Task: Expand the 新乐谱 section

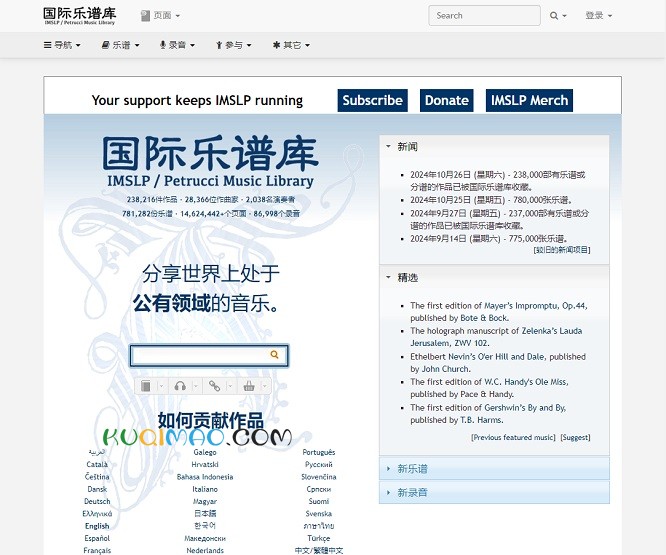Action: pyautogui.click(x=412, y=468)
